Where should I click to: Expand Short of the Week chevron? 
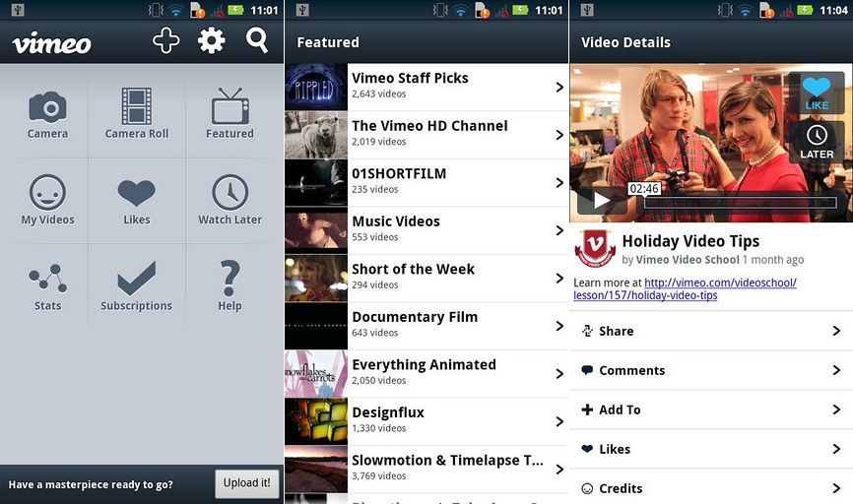(559, 279)
